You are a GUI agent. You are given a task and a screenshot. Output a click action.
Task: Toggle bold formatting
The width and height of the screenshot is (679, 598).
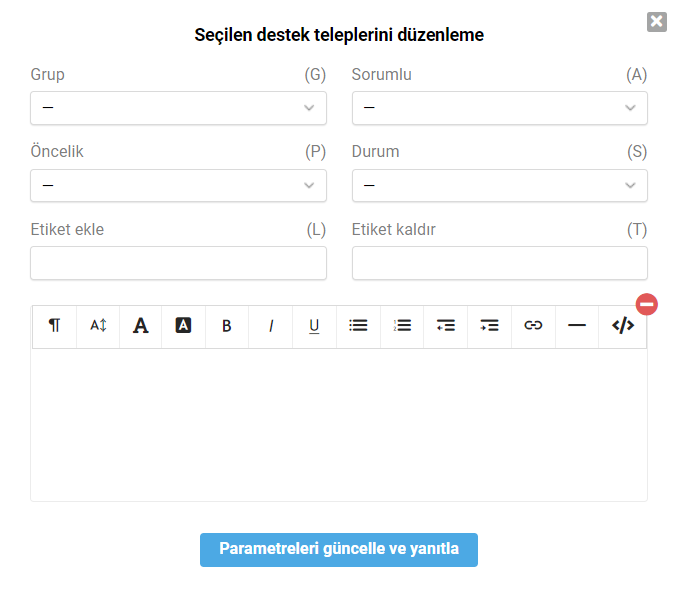[x=227, y=326]
